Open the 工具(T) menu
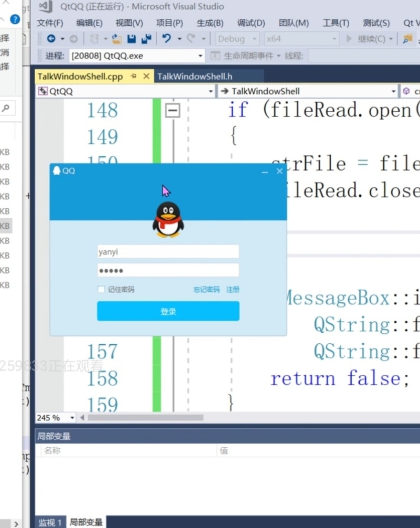420x528 pixels. click(x=336, y=23)
